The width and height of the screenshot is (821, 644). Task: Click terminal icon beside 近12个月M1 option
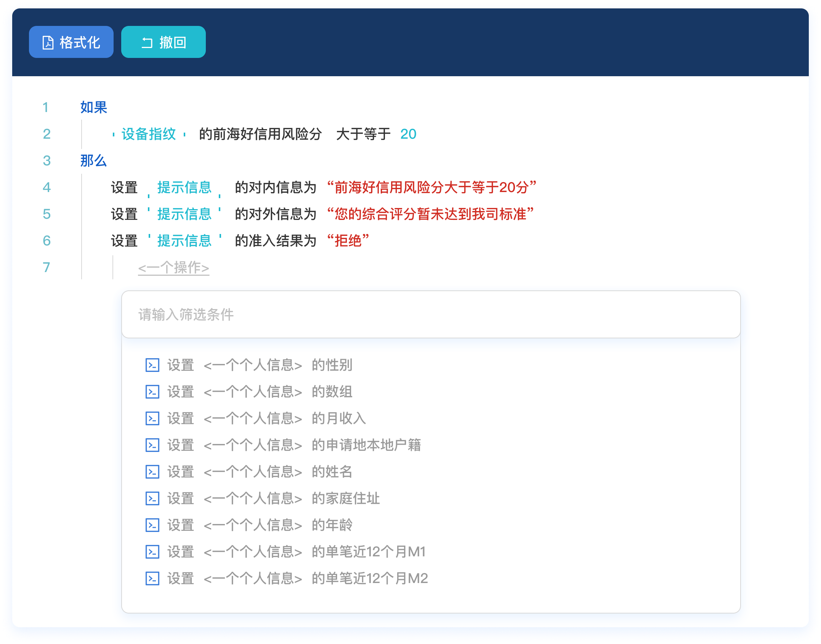pos(152,552)
